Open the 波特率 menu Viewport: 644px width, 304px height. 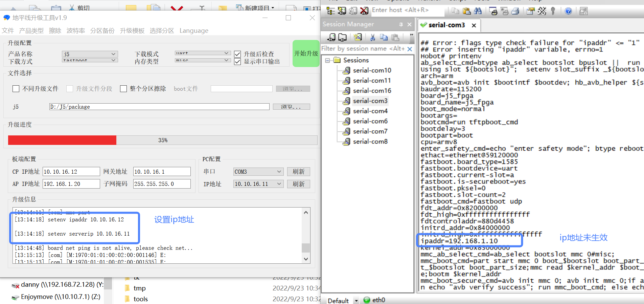click(75, 31)
